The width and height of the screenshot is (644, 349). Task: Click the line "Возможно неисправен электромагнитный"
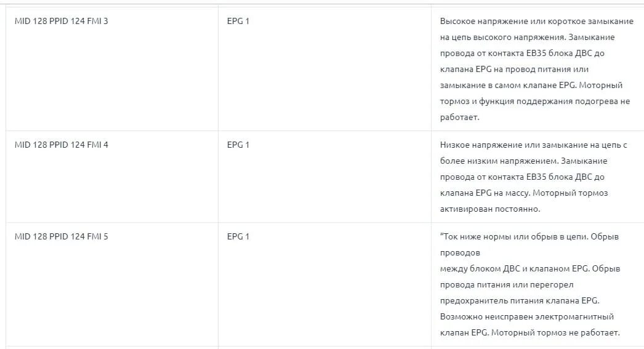[x=526, y=317]
